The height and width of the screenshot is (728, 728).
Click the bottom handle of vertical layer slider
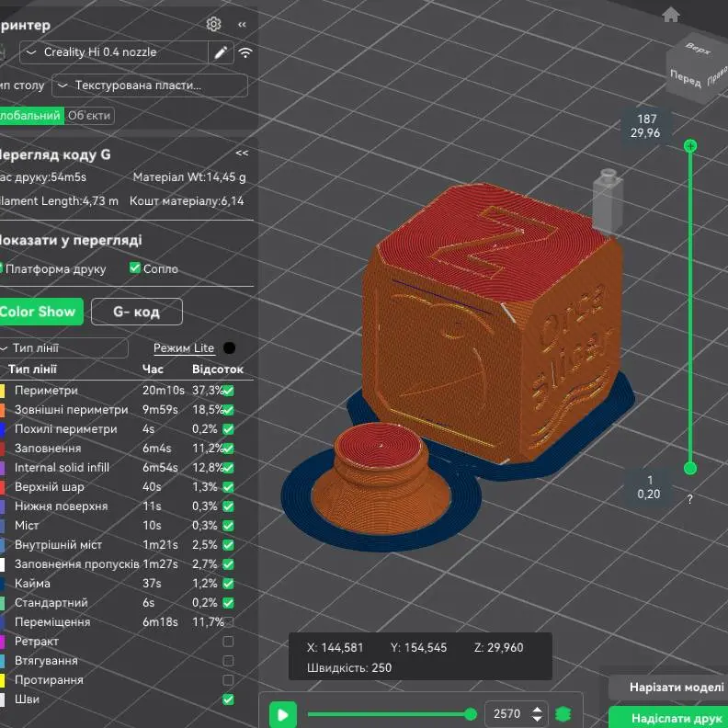pos(690,469)
